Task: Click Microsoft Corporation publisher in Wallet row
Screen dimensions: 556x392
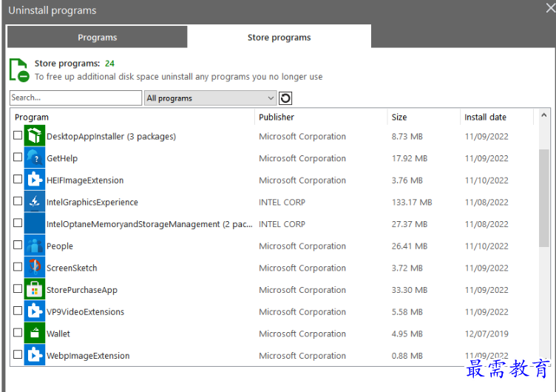Action: [302, 334]
